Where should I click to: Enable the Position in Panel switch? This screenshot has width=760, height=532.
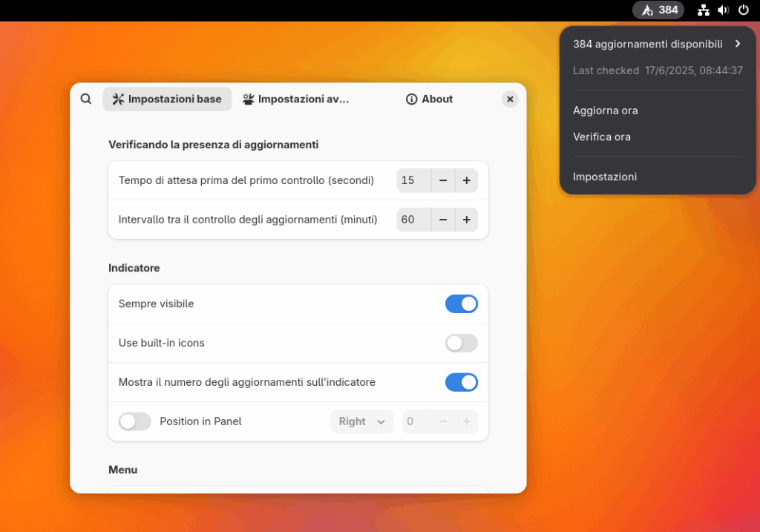134,421
